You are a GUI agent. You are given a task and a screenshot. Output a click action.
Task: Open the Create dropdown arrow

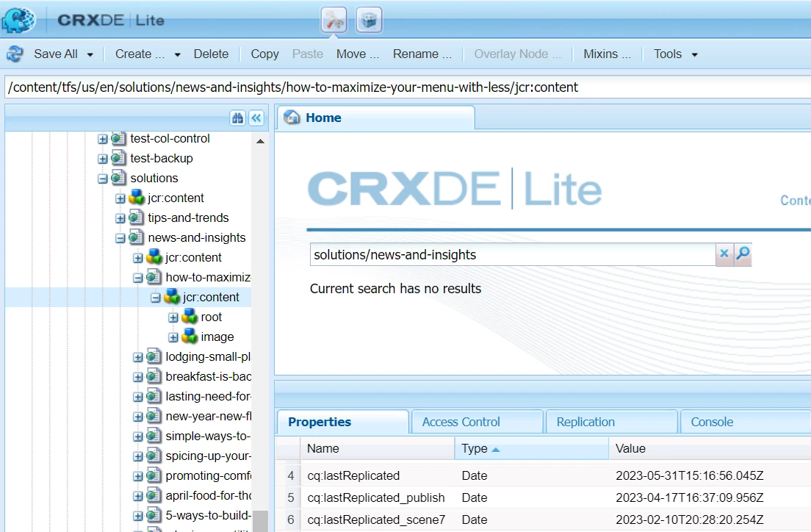click(x=178, y=54)
